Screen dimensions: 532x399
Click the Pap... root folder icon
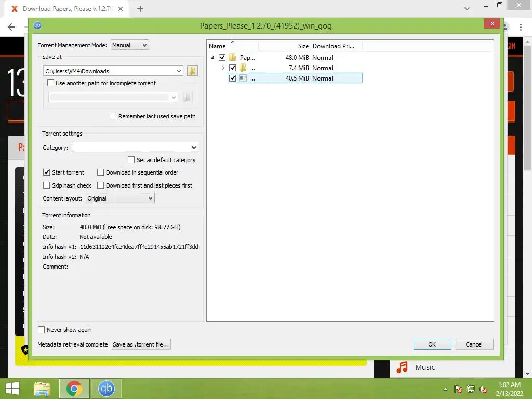(232, 57)
